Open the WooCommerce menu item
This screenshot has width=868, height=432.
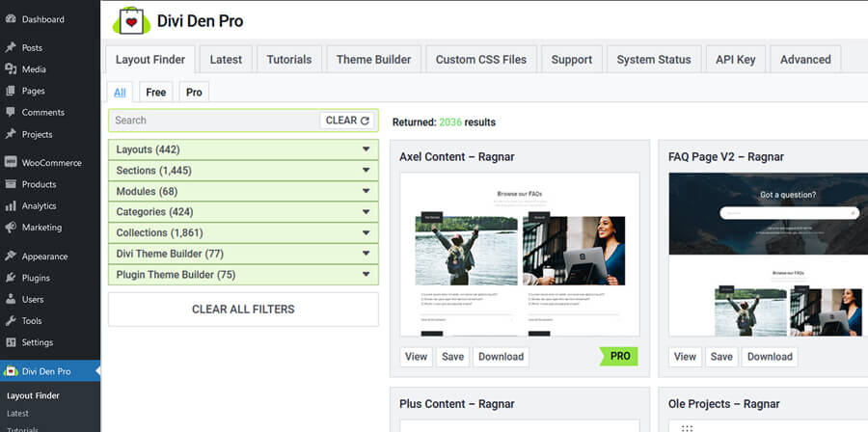[51, 163]
